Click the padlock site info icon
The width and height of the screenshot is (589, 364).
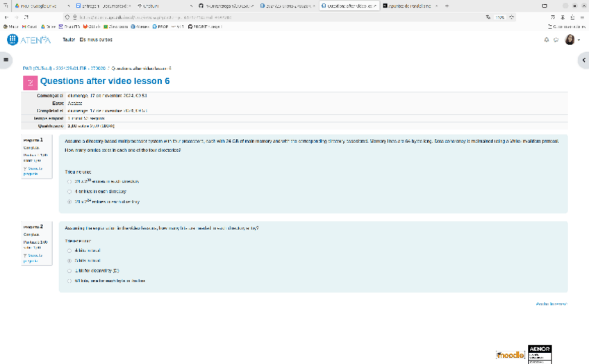point(75,17)
